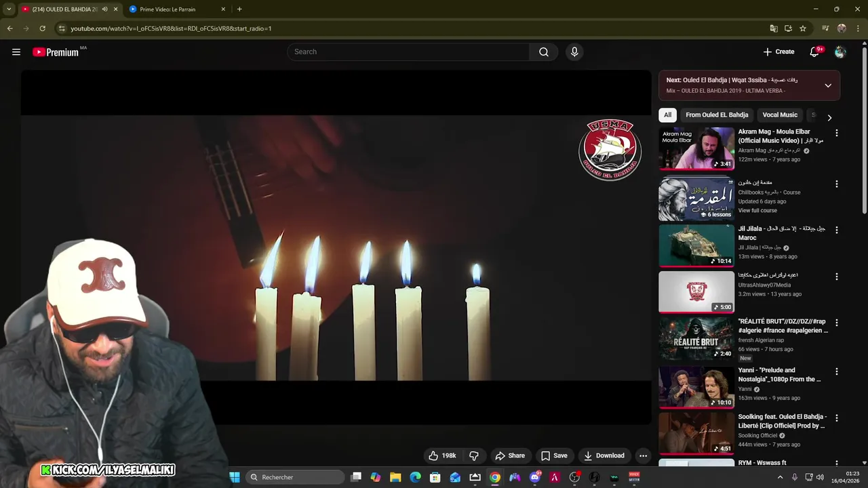Click the taskbar Rechercher search box
Image resolution: width=868 pixels, height=488 pixels.
click(x=294, y=477)
